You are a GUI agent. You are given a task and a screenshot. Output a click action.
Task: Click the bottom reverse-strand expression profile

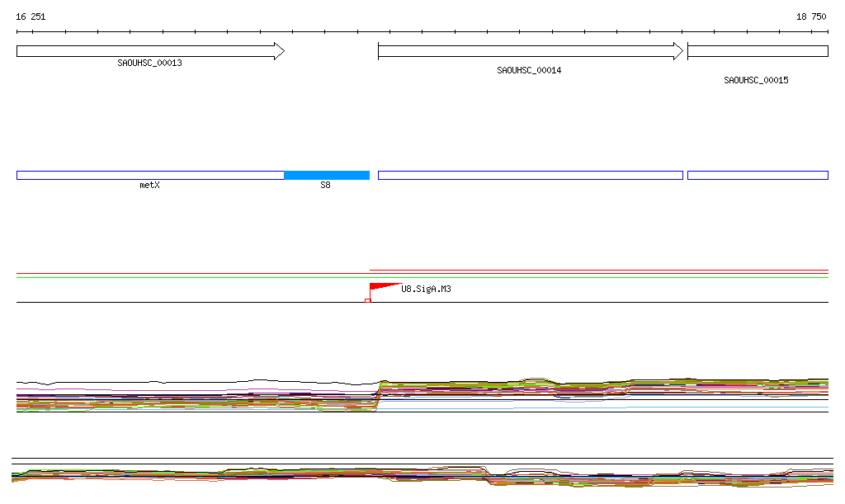pos(422,475)
